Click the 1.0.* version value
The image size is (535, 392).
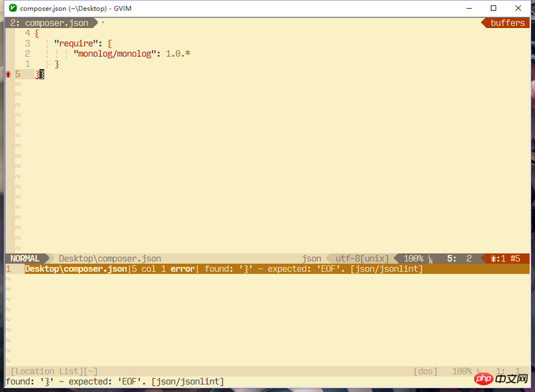[x=178, y=54]
